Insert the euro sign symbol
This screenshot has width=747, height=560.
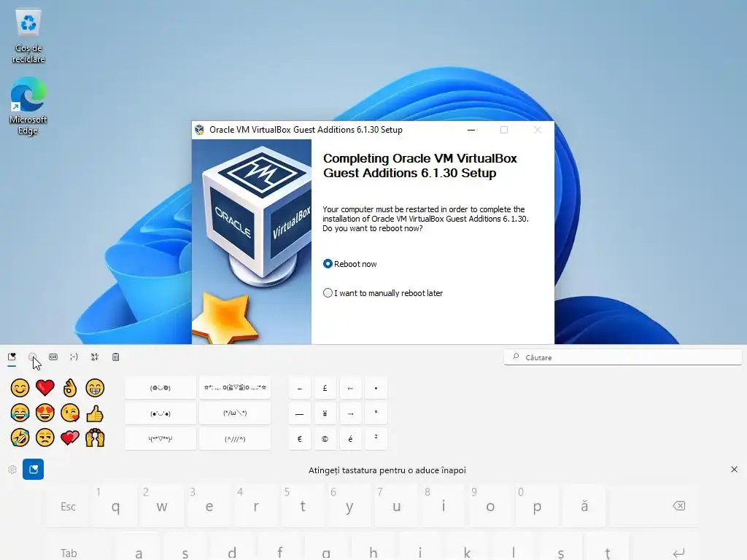coord(300,438)
